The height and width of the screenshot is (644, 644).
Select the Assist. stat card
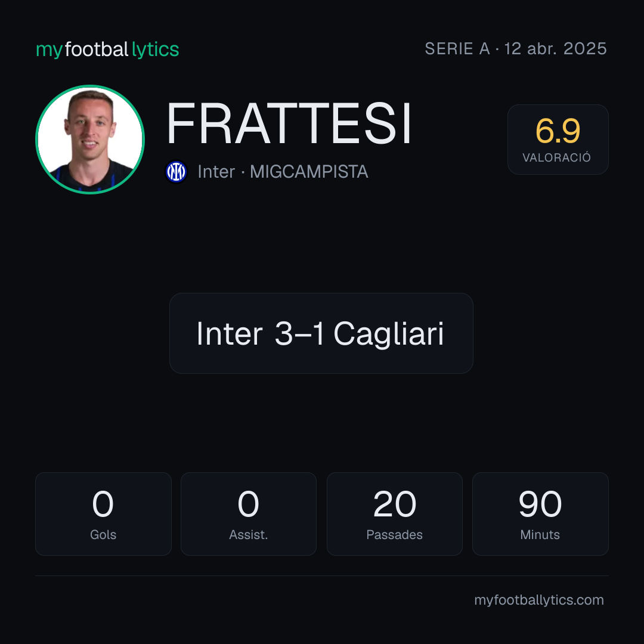(x=249, y=514)
